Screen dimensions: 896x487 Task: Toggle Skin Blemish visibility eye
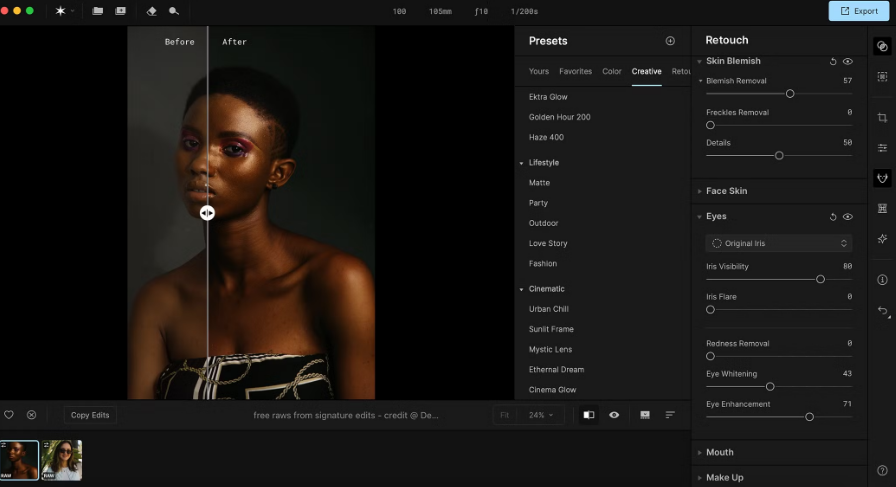(848, 61)
